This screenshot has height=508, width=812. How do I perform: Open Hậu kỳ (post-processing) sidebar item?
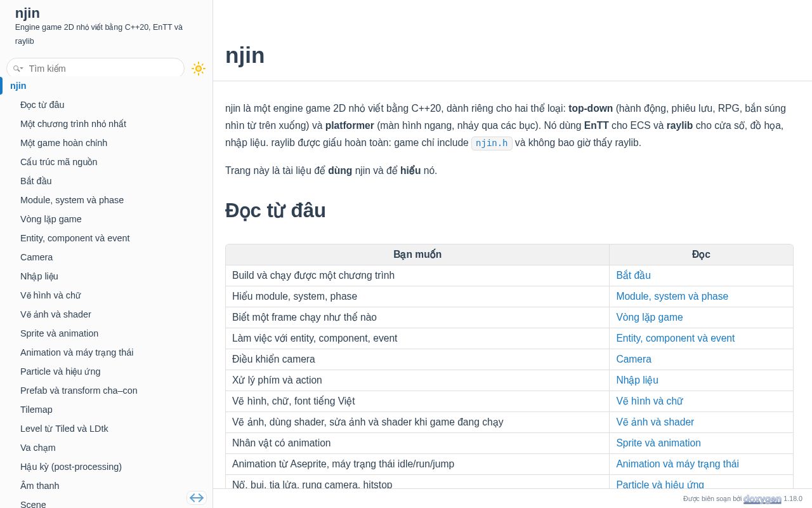(x=71, y=467)
